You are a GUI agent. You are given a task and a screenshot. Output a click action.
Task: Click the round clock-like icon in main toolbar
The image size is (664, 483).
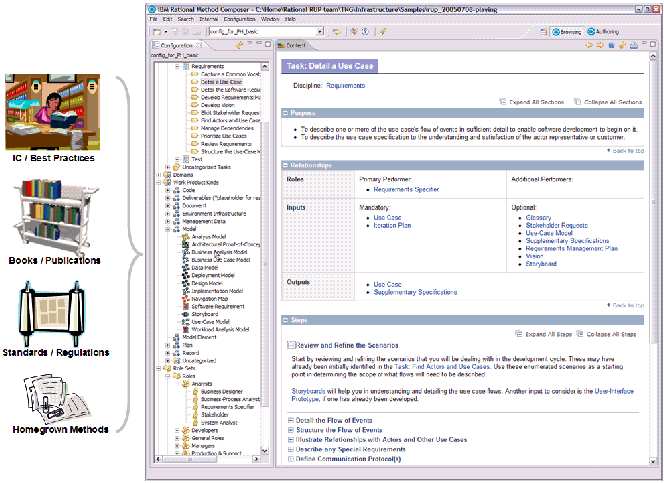point(365,31)
